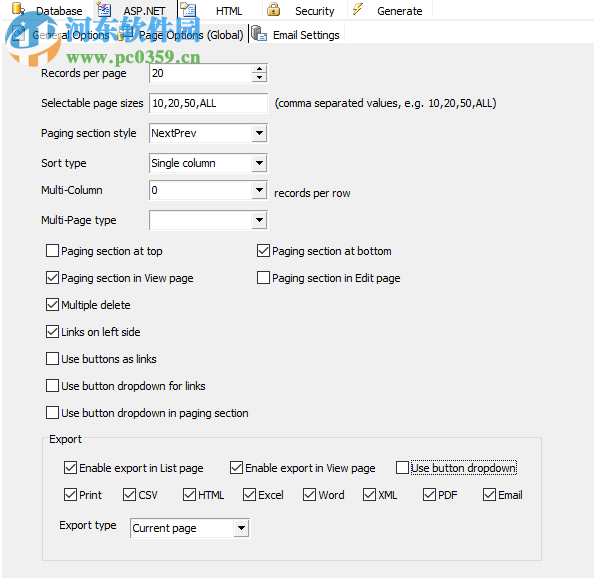The height and width of the screenshot is (582, 594).
Task: Open the Sort type dropdown
Action: pos(259,163)
